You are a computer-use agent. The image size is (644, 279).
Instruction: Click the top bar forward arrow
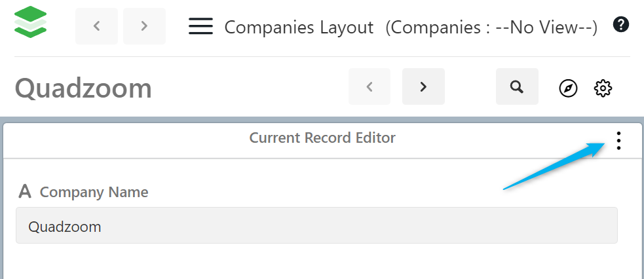click(144, 26)
